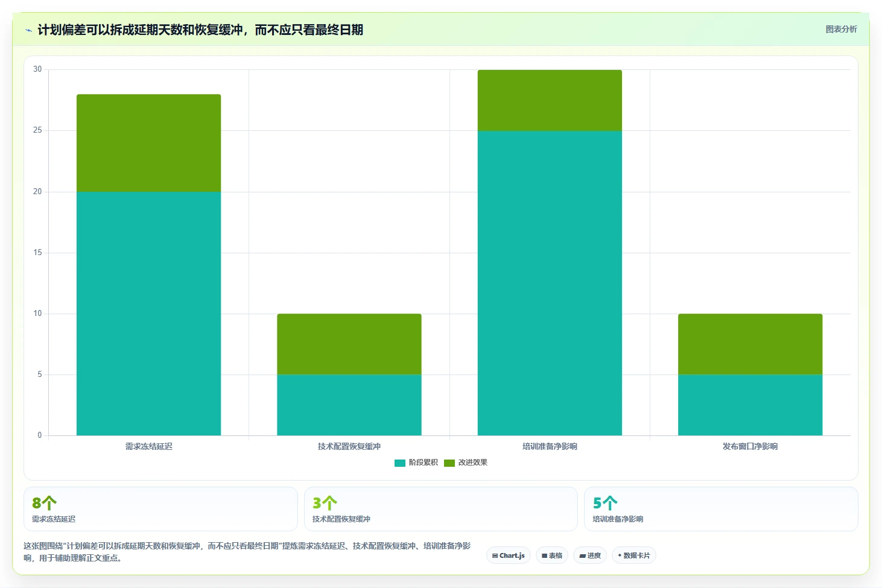Click the Chart.js tag pill
882x588 pixels.
(x=509, y=555)
